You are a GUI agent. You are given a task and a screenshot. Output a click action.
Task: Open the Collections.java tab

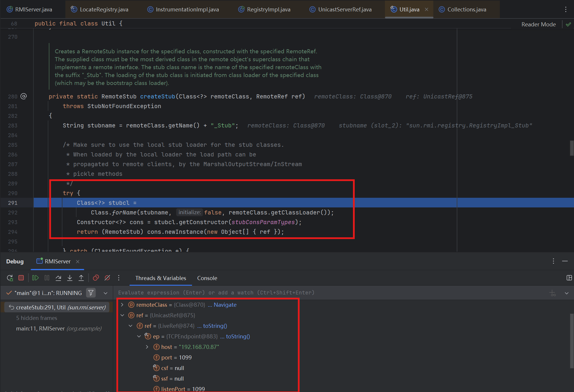coord(463,9)
